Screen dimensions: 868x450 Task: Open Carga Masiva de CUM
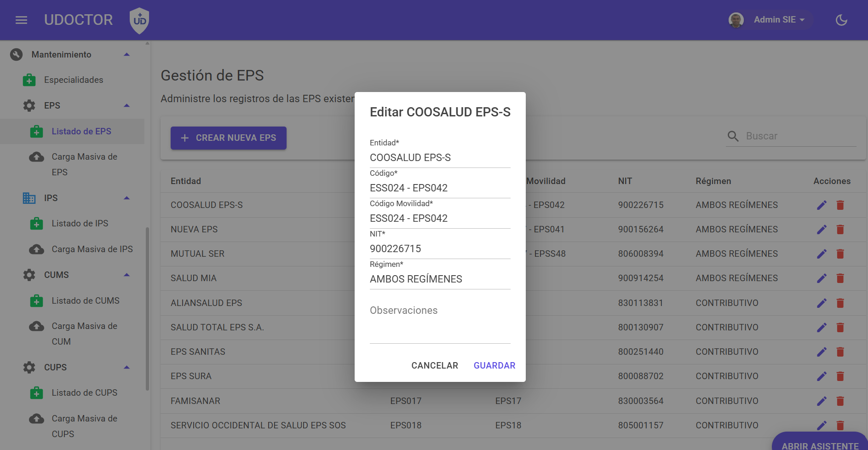85,334
